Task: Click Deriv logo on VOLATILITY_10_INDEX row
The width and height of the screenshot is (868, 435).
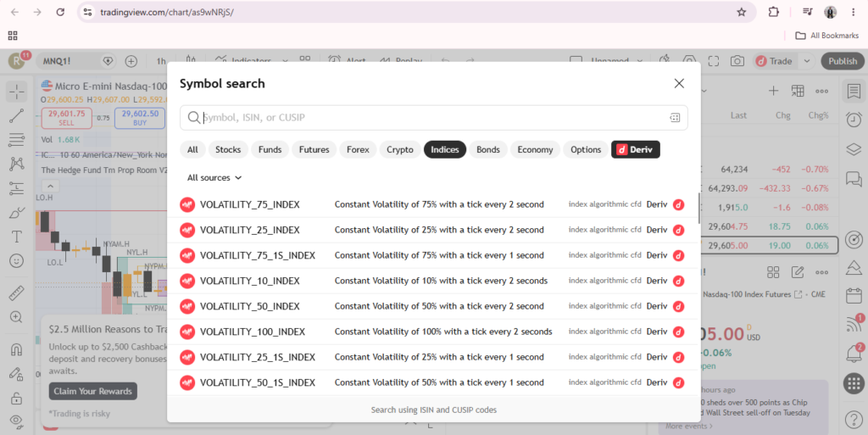Action: click(x=679, y=282)
